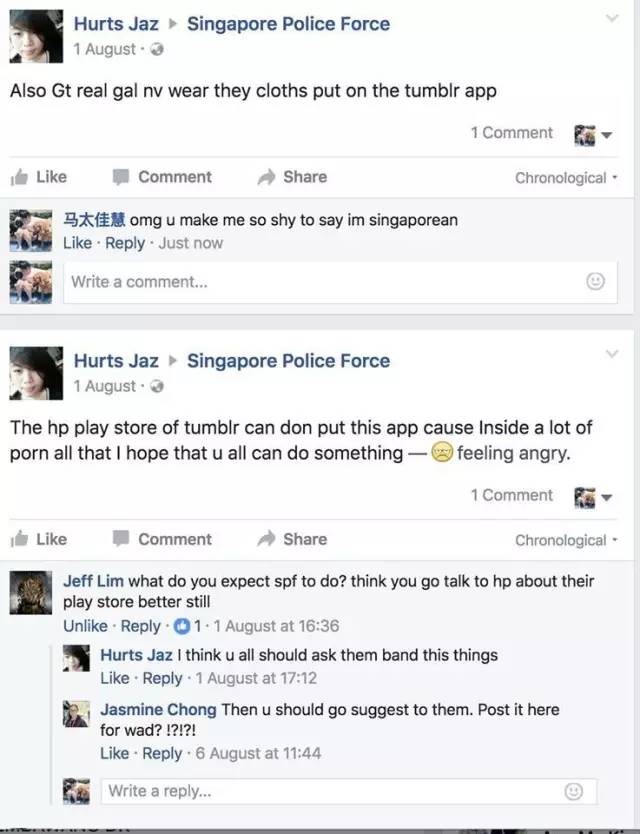The width and height of the screenshot is (640, 834).
Task: Click Comment bubble on the second post
Action: pos(162,539)
